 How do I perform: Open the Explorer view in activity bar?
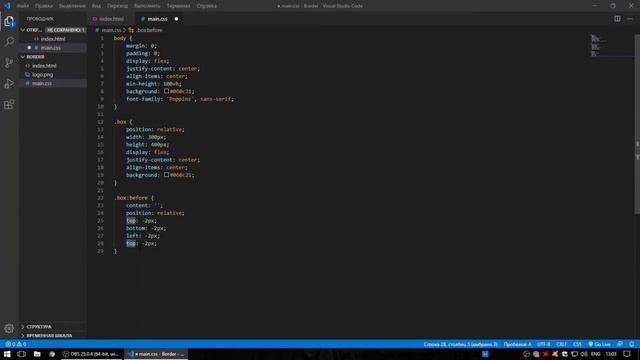click(9, 21)
